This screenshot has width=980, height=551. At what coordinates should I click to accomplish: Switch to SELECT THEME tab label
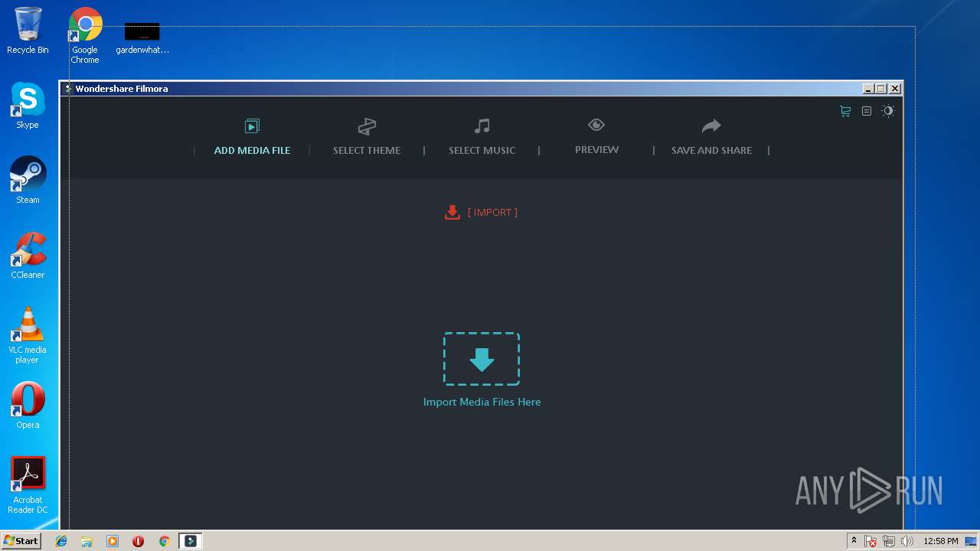coord(367,151)
